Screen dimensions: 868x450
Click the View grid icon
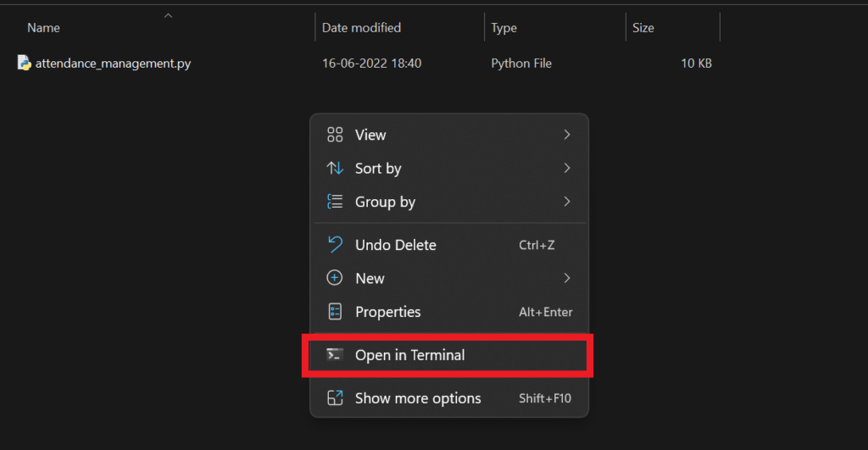pyautogui.click(x=335, y=135)
